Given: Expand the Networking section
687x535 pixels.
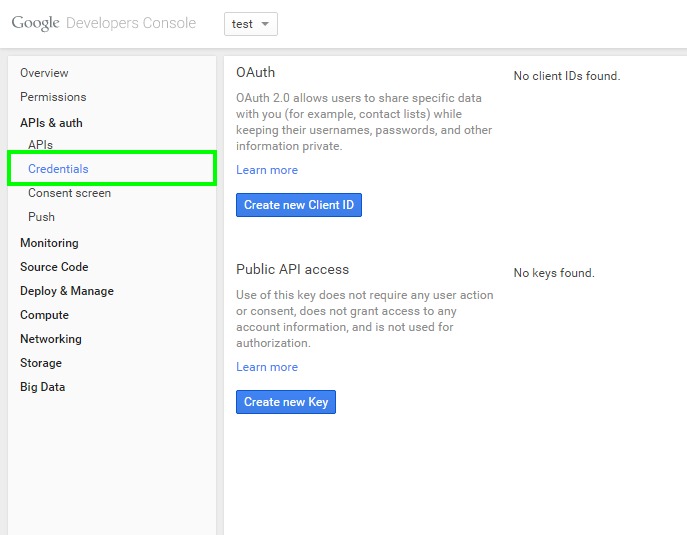Looking at the screenshot, I should [x=51, y=339].
